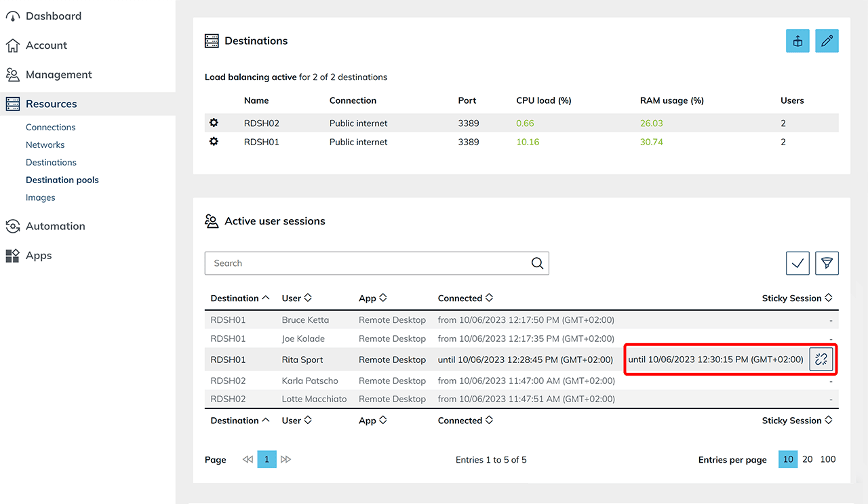868x504 pixels.
Task: Sort by Destination column header
Action: [x=240, y=298]
